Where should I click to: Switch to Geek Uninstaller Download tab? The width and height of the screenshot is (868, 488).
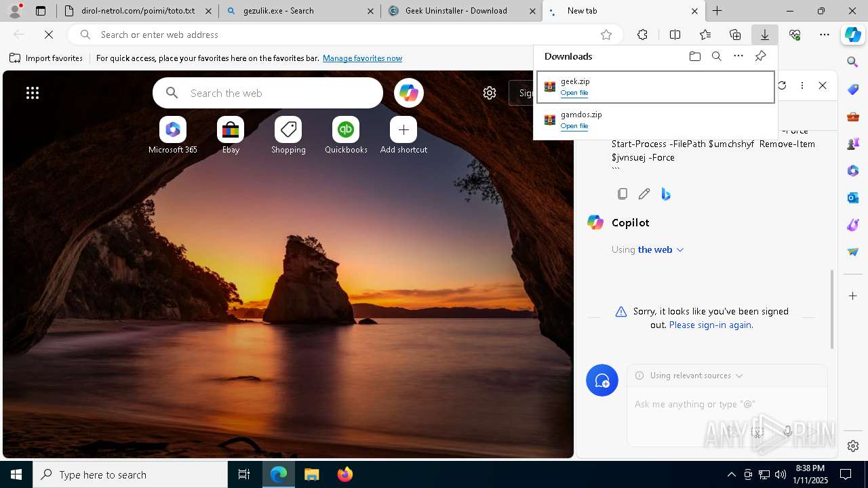tap(461, 11)
